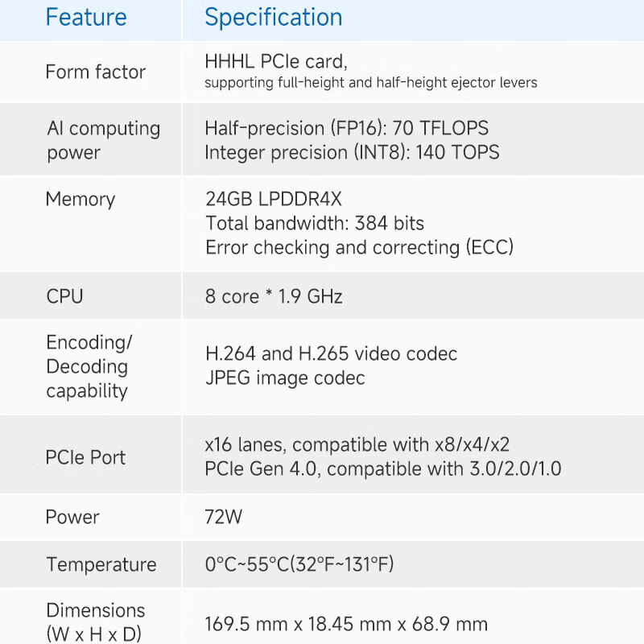Click the JPEG image codec line
This screenshot has width=644, height=644.
coord(285,378)
